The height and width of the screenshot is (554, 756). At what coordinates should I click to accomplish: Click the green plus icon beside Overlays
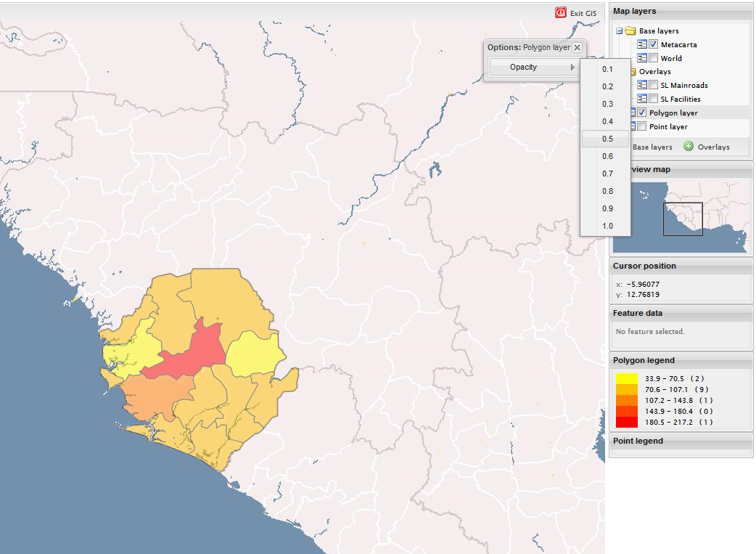[x=689, y=147]
